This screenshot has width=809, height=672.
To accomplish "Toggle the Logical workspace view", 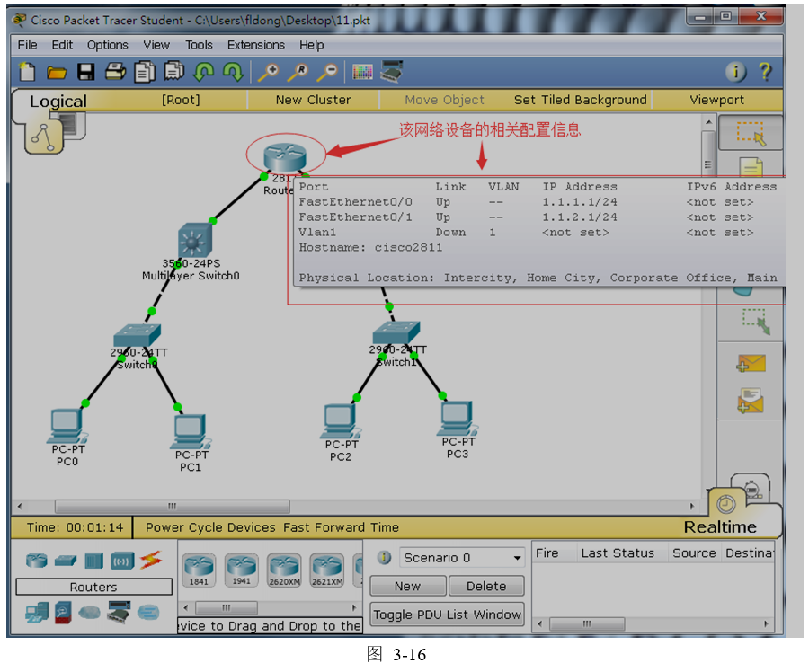I will [58, 102].
